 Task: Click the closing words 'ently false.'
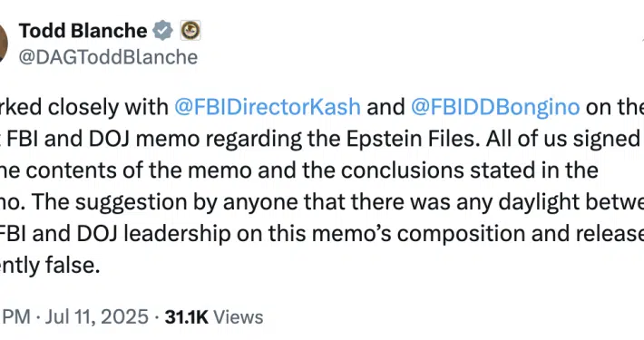[50, 266]
